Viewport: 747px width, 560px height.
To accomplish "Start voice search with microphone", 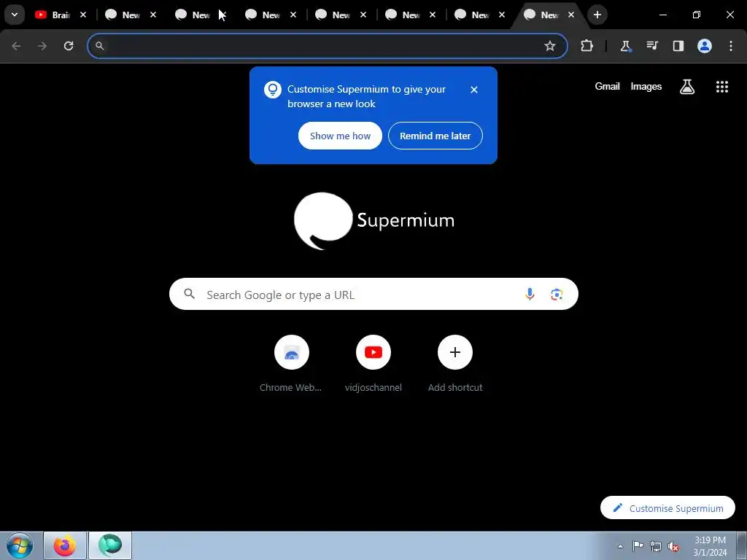I will 530,295.
